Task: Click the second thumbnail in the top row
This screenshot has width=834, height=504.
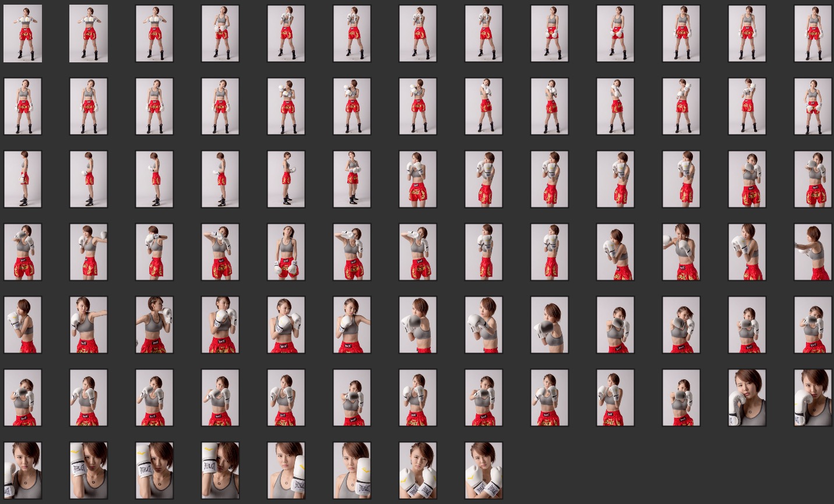Action: [x=89, y=33]
